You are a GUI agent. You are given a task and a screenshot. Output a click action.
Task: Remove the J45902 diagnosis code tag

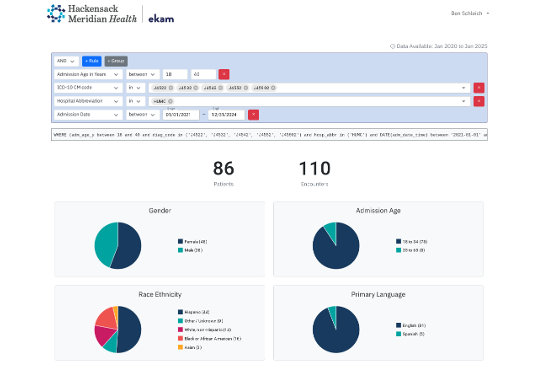[273, 88]
